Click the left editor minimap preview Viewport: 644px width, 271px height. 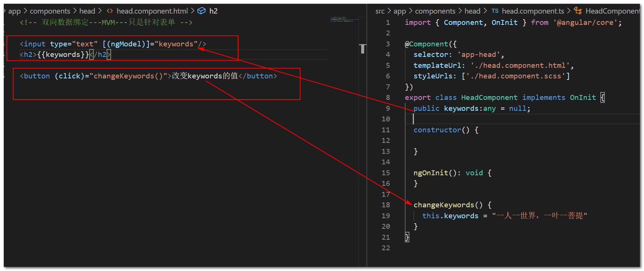[344, 19]
